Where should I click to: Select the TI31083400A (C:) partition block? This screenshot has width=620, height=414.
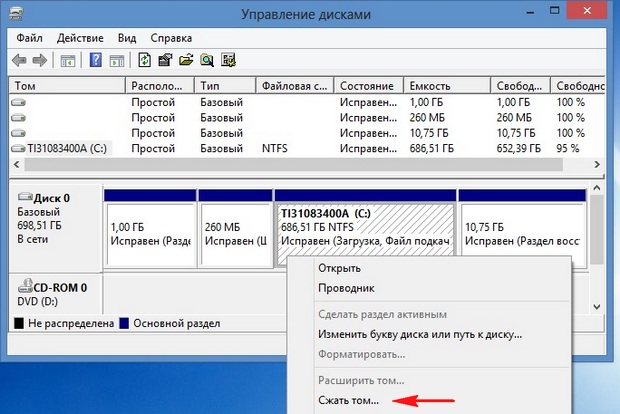point(365,229)
